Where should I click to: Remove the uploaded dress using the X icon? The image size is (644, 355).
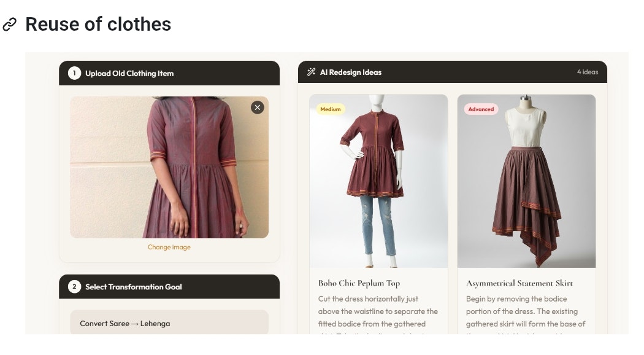[257, 107]
